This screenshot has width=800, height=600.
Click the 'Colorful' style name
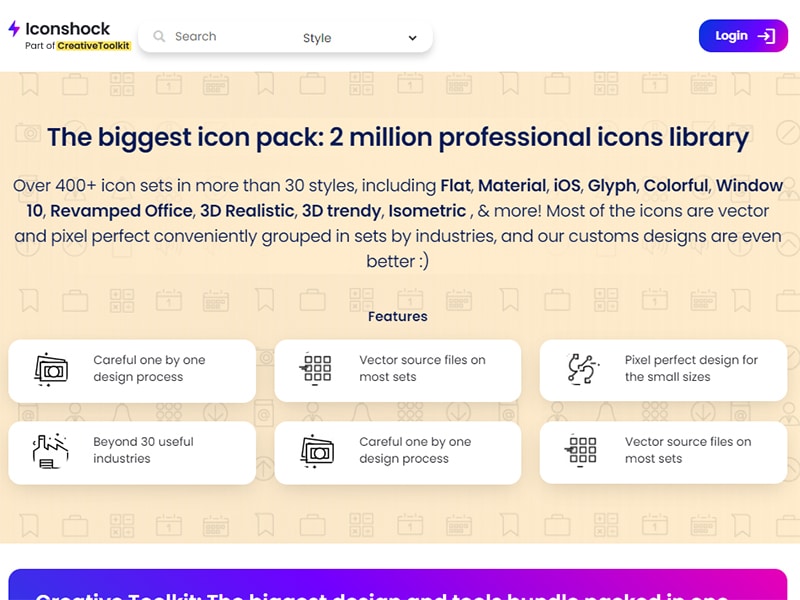tap(676, 185)
